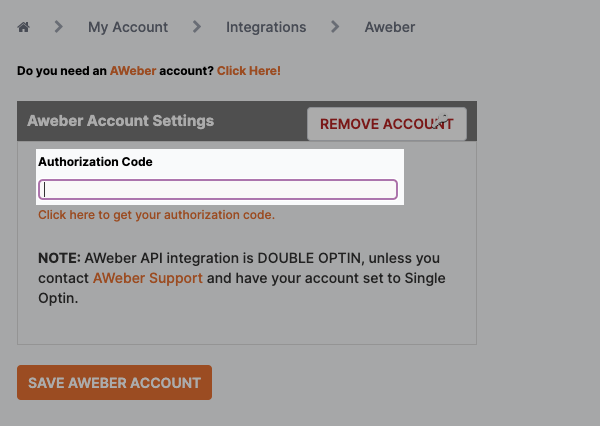Click the chevron between My Account and Integrations
The image size is (600, 426).
pos(197,27)
